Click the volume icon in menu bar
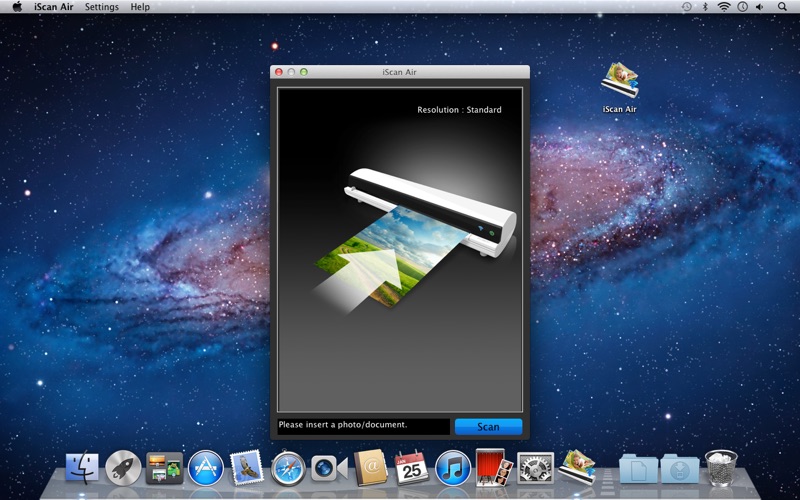 click(x=761, y=7)
